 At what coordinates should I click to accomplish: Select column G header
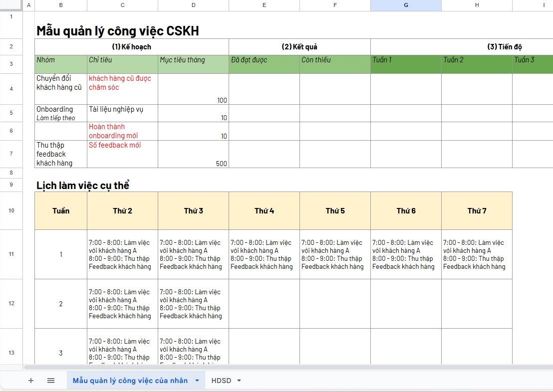406,5
